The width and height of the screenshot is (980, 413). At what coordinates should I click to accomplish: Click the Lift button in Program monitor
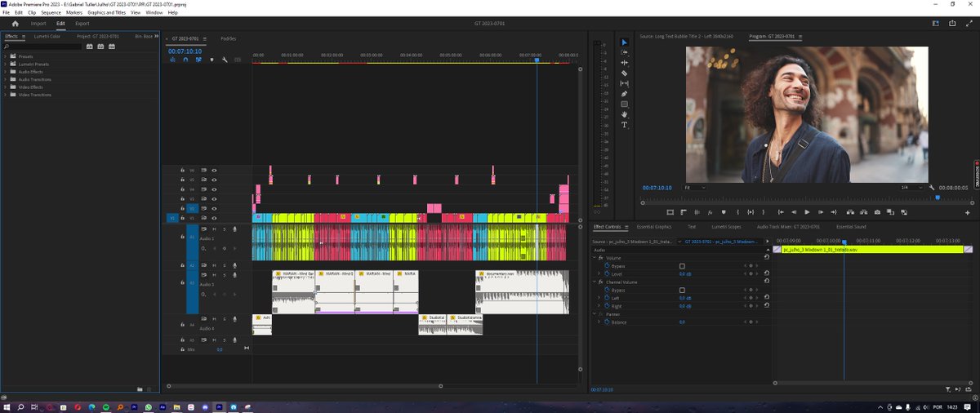click(x=850, y=212)
